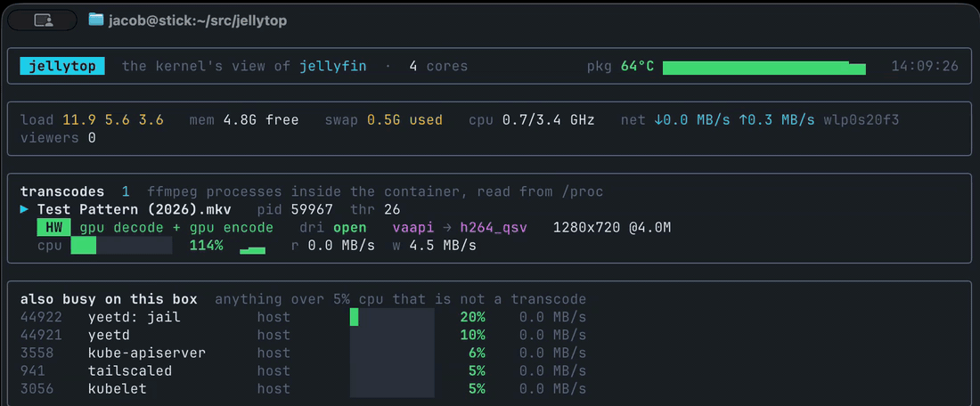Click the terminal profile icon in title bar

[x=43, y=20]
